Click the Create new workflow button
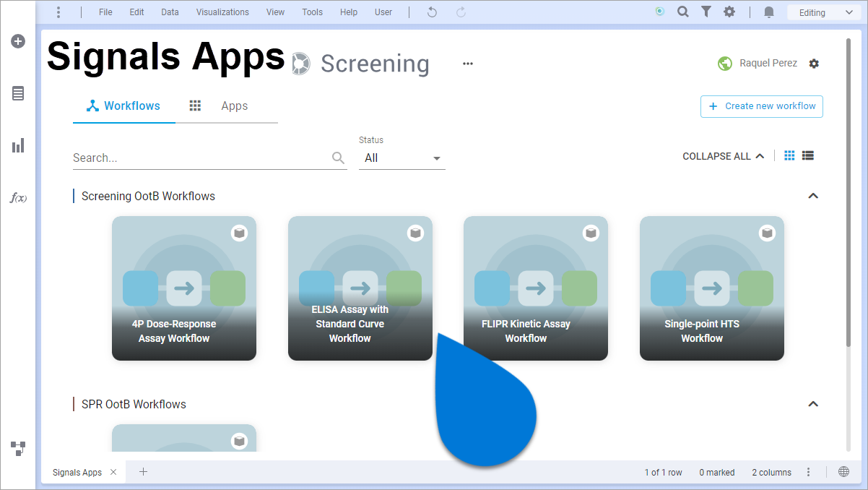 pos(761,106)
